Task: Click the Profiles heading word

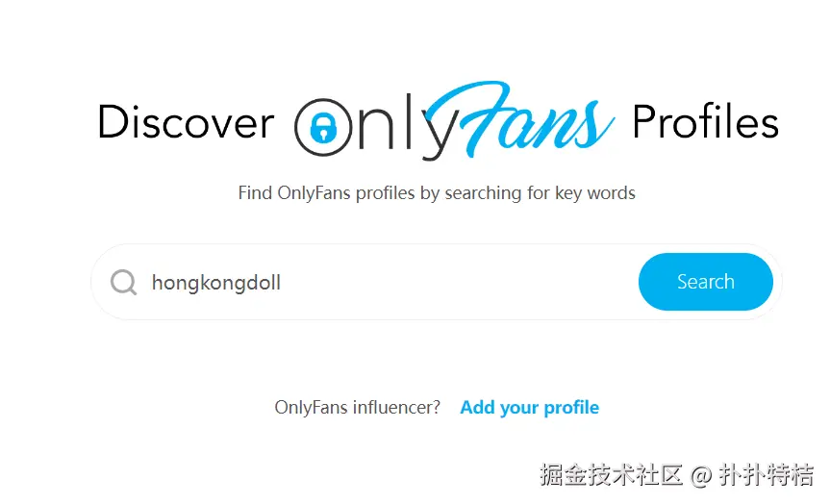Action: (x=705, y=122)
